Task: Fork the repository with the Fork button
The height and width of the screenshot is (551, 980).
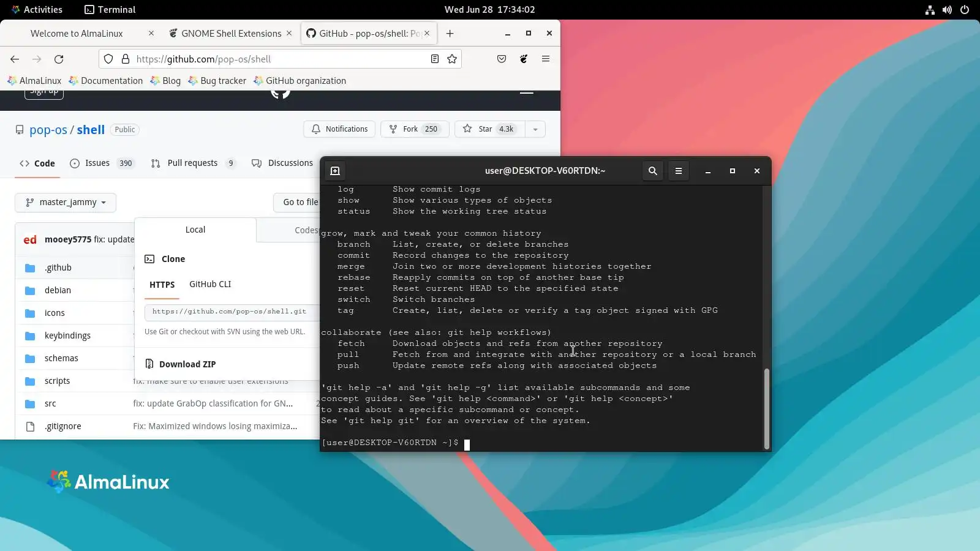Action: [x=415, y=129]
